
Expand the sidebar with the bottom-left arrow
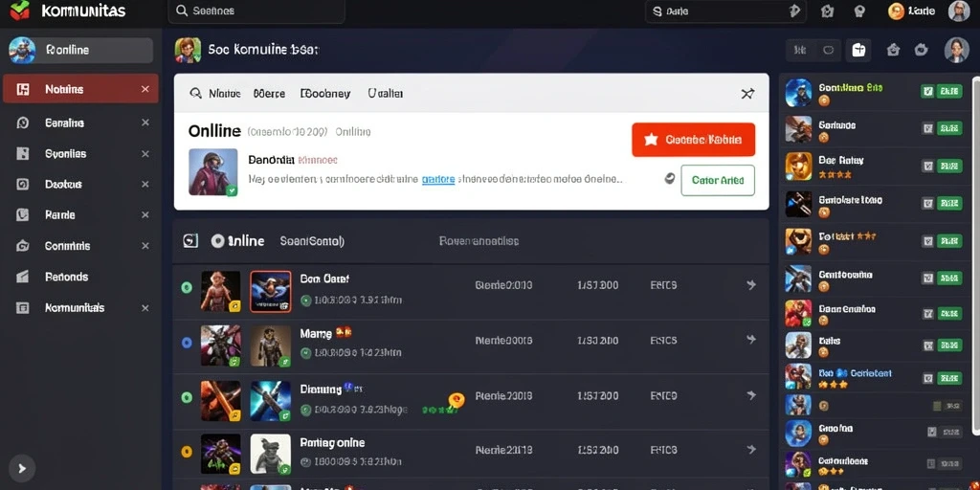(22, 468)
